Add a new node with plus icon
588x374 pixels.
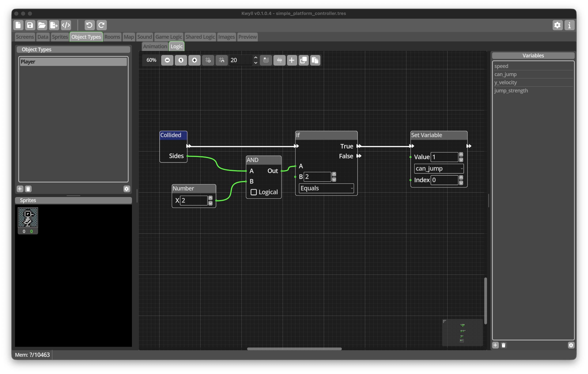click(x=292, y=60)
